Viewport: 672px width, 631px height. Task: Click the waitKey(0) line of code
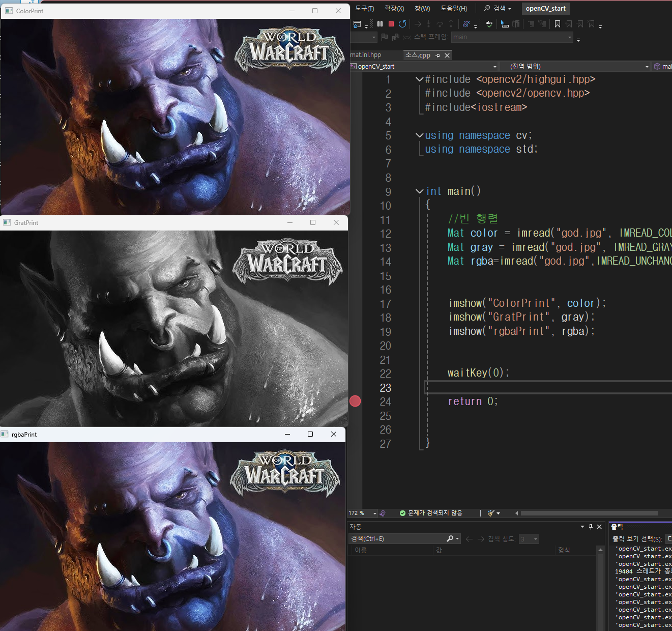(x=478, y=372)
